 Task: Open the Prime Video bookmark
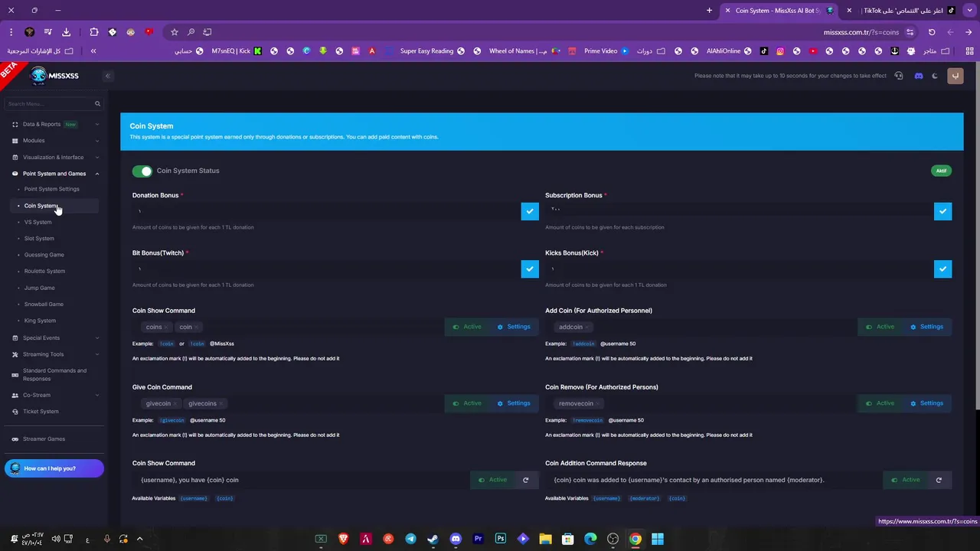click(x=606, y=51)
